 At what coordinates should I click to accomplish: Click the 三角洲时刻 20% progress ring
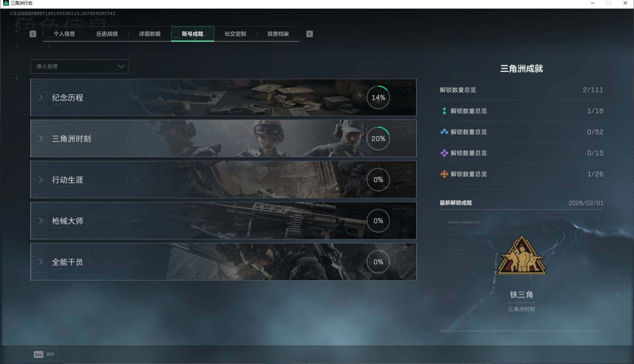[378, 139]
